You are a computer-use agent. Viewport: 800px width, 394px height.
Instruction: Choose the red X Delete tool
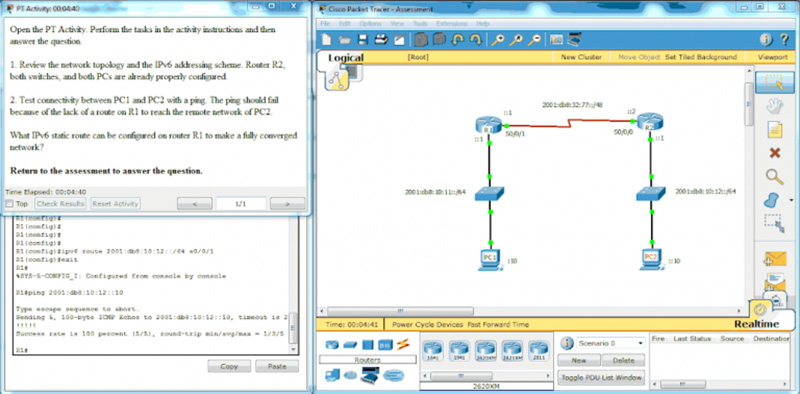click(774, 153)
